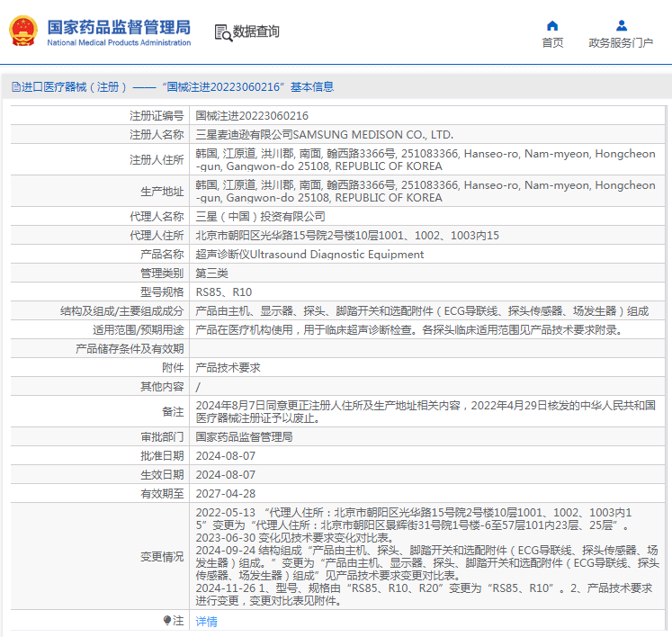The height and width of the screenshot is (637, 672).
Task: Click the 数据查询 label
Action: (x=255, y=31)
